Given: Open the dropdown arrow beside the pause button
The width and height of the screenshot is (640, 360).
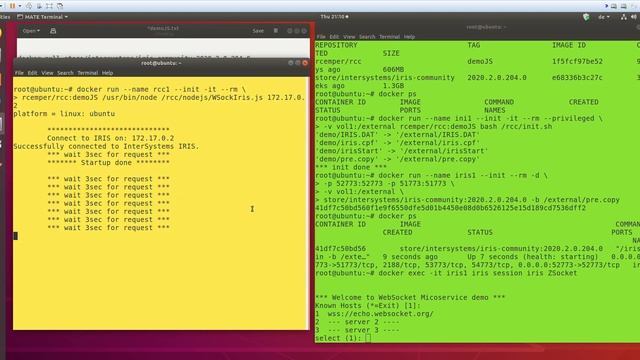Looking at the screenshot, I should [x=19, y=6].
